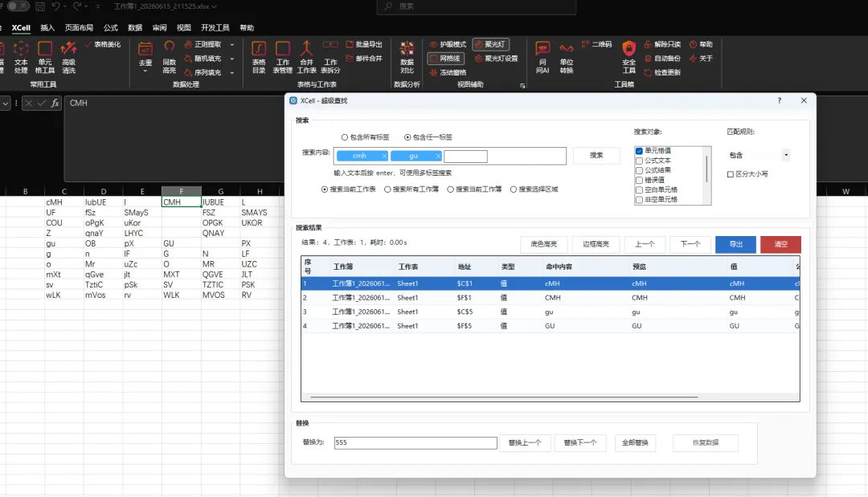Expand the 去重 dropdown arrow
Screen dimensions: 868x497
click(145, 71)
